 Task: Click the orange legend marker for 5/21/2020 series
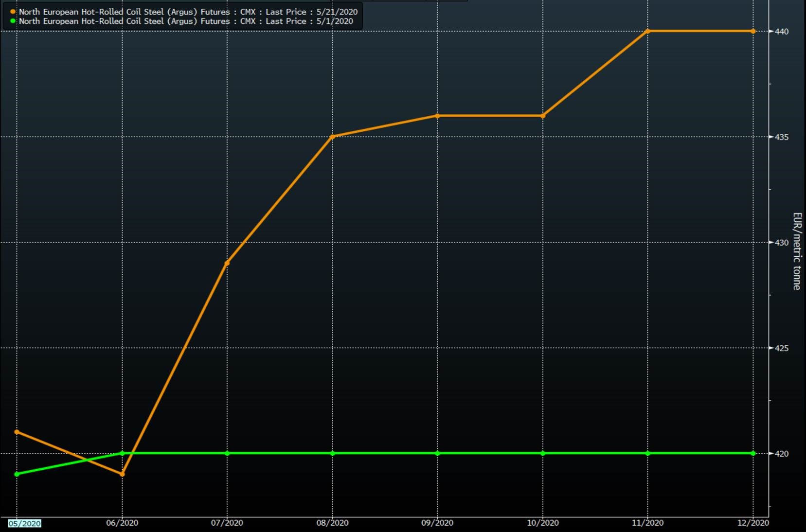pyautogui.click(x=13, y=12)
